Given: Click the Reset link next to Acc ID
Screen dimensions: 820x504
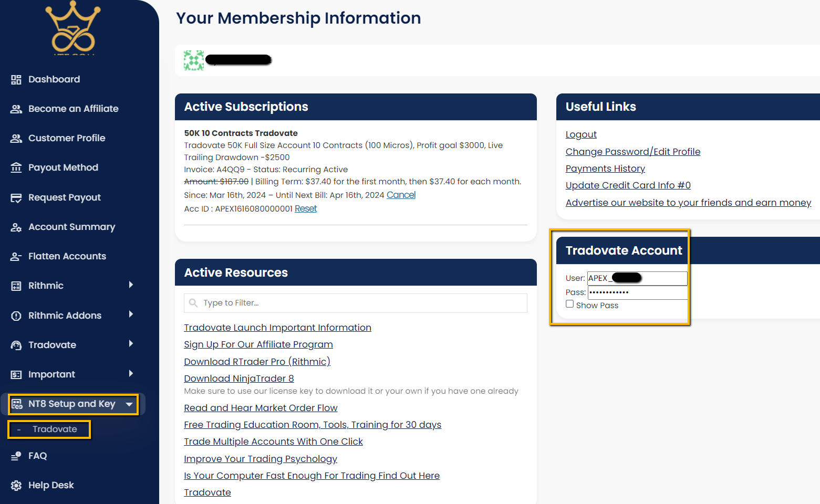Looking at the screenshot, I should (x=306, y=208).
